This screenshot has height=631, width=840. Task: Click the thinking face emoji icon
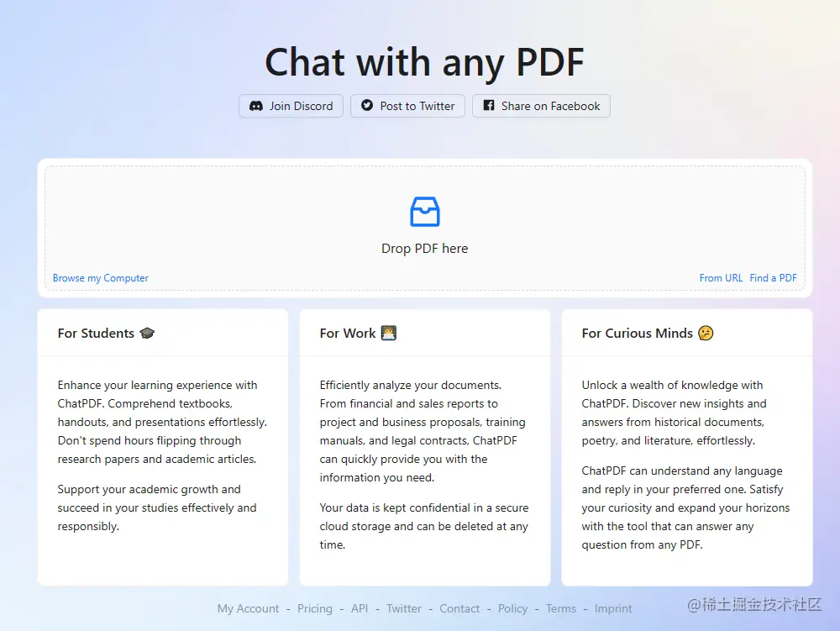(706, 334)
